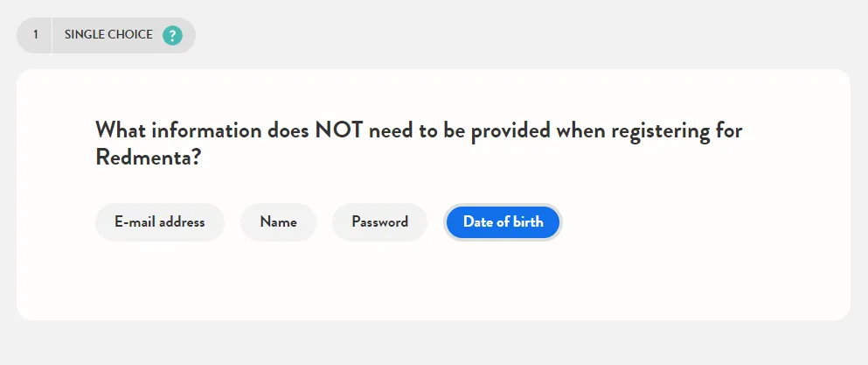Viewport: 868px width, 365px height.
Task: Switch the answer to Password
Action: tap(379, 222)
